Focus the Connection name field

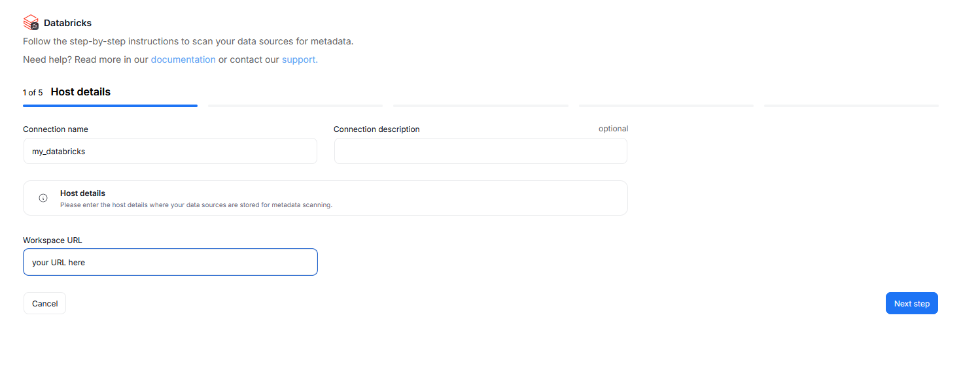coord(170,151)
